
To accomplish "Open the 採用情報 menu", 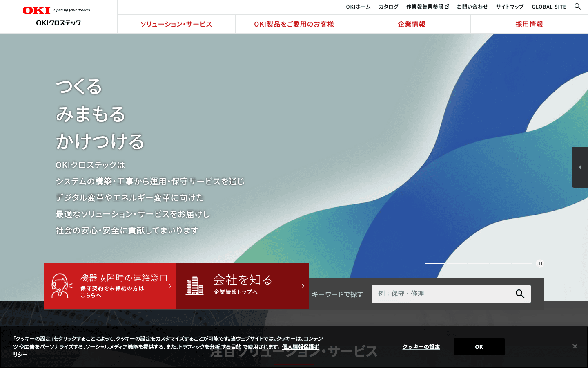I will click(529, 24).
